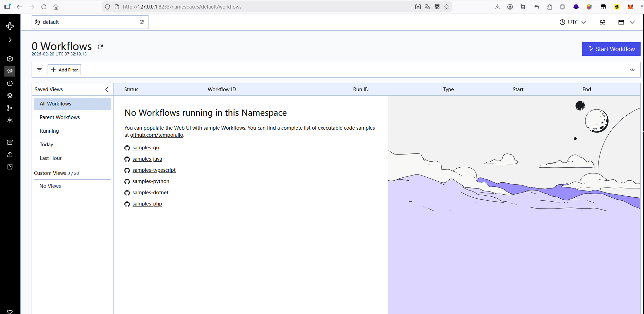The height and width of the screenshot is (314, 644).
Task: Open the samples-python GitHub link
Action: tap(151, 181)
